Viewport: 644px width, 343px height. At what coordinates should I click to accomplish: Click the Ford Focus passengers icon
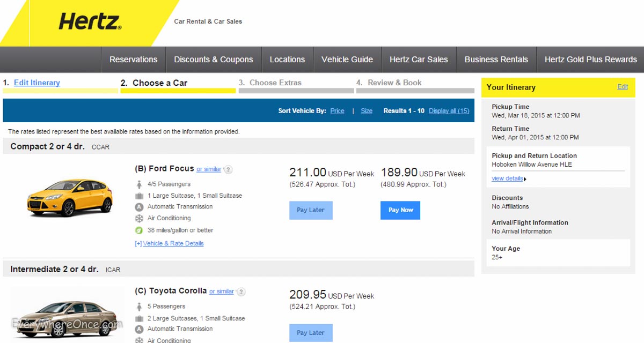click(x=139, y=184)
